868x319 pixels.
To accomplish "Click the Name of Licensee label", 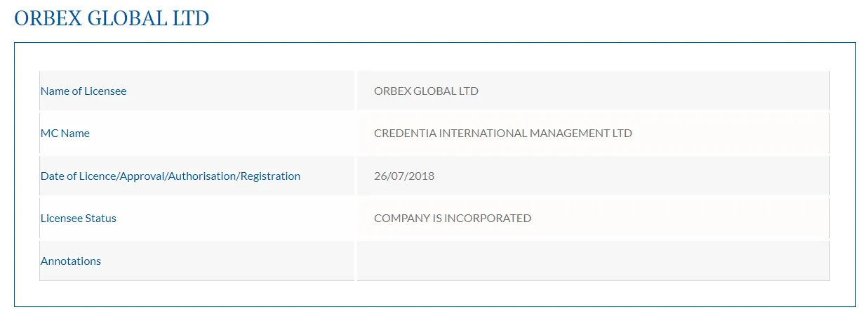I will pos(84,91).
